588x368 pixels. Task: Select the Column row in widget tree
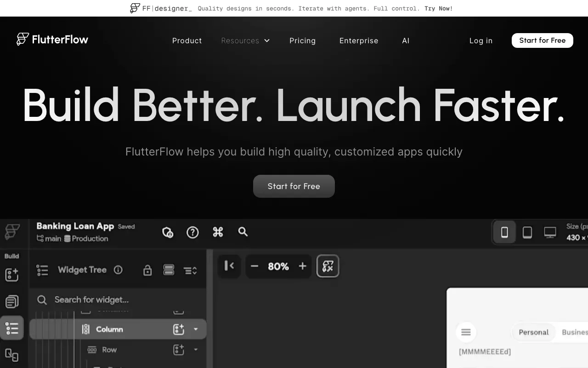pyautogui.click(x=118, y=329)
